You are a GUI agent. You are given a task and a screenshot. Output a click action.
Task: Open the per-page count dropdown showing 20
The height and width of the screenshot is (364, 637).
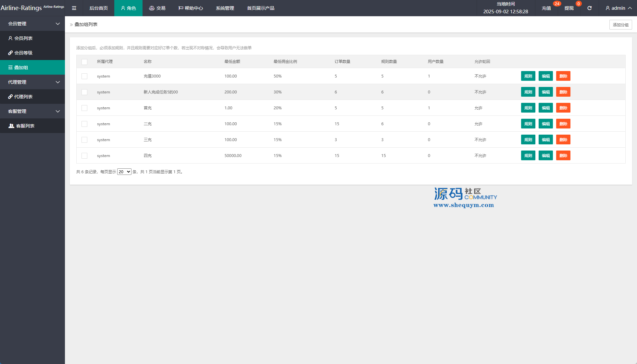(124, 172)
